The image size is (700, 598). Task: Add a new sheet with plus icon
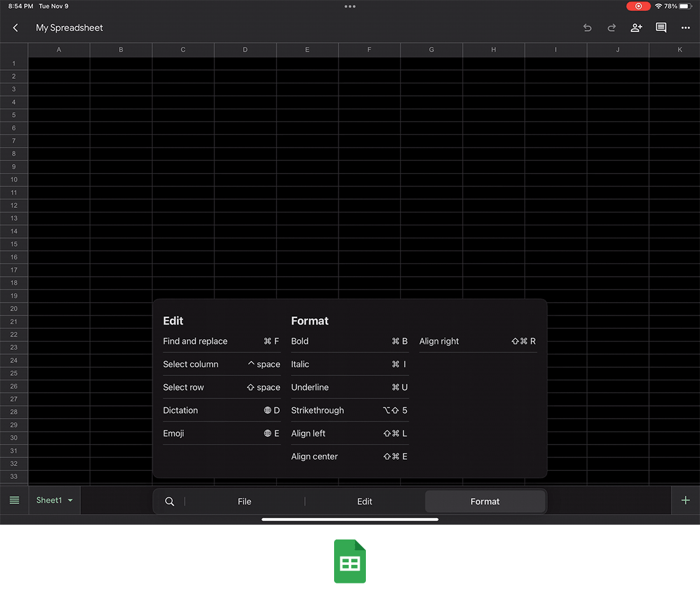[x=685, y=501]
